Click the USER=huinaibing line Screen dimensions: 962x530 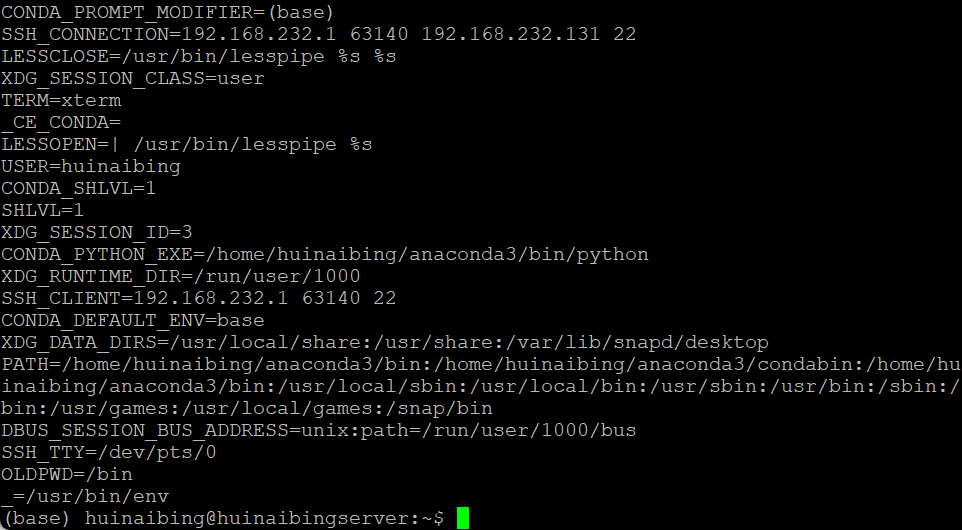click(91, 166)
